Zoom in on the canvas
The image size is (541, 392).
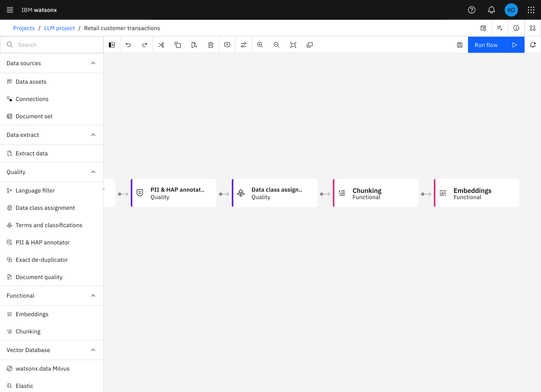(x=260, y=45)
